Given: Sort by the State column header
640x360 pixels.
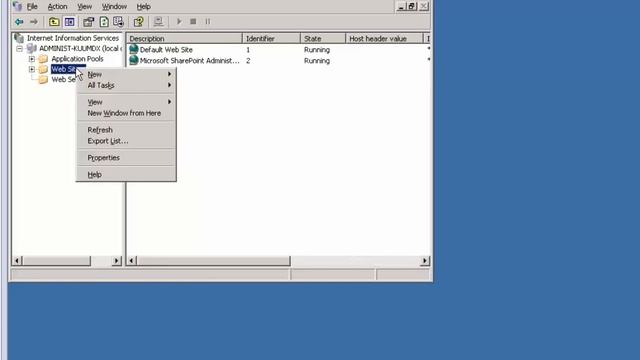Looking at the screenshot, I should (323, 38).
